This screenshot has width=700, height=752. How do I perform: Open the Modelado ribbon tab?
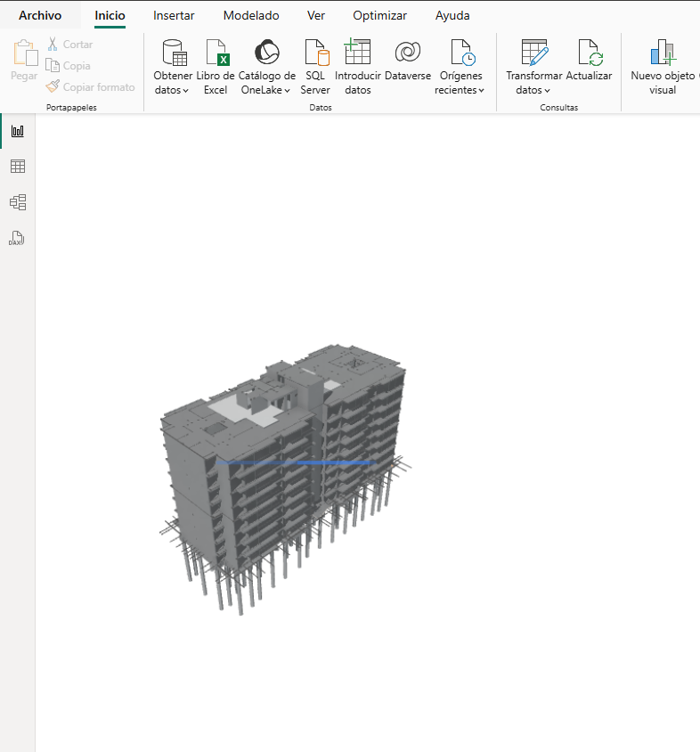point(251,15)
